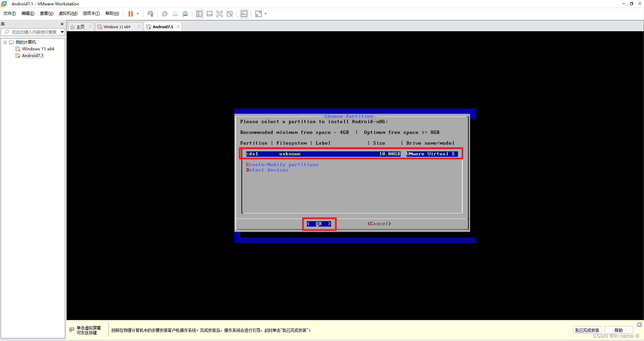Take a snapshot with the clock icon
Image resolution: width=644 pixels, height=341 pixels.
[165, 14]
